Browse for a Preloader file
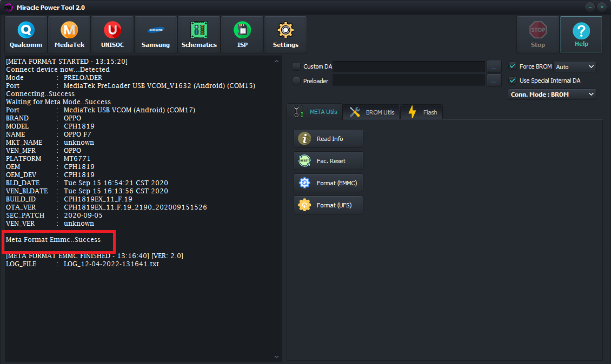 pyautogui.click(x=494, y=81)
